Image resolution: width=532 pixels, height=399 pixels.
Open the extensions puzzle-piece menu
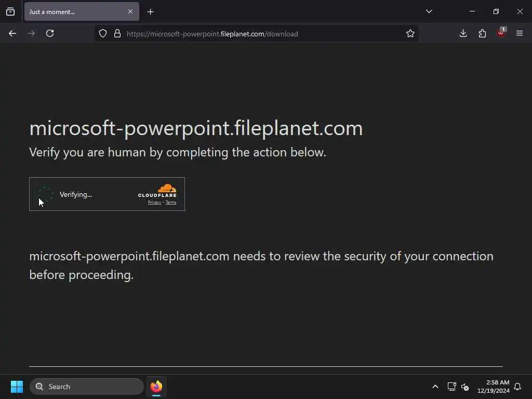(482, 33)
